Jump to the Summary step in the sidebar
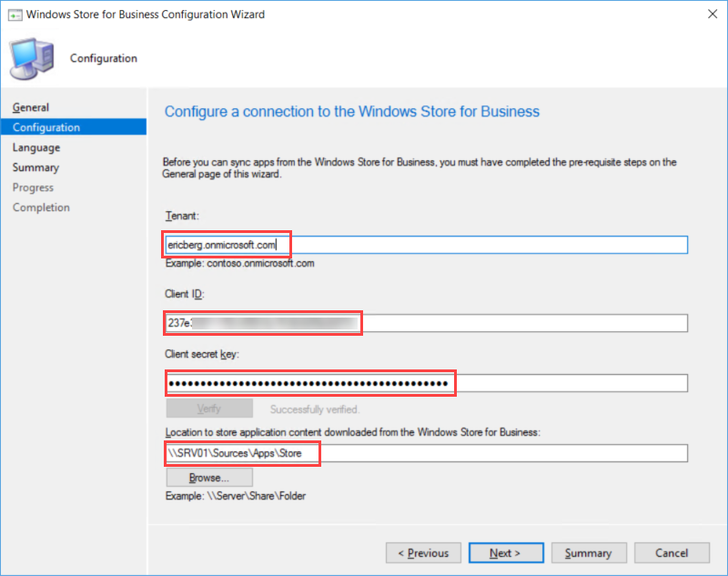728x576 pixels. point(35,167)
